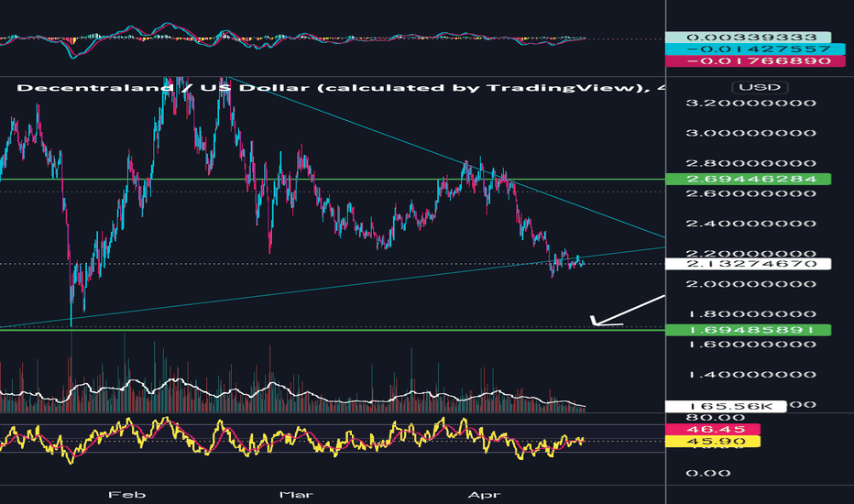Click the MACD value -0.01427557 label

tap(755, 49)
